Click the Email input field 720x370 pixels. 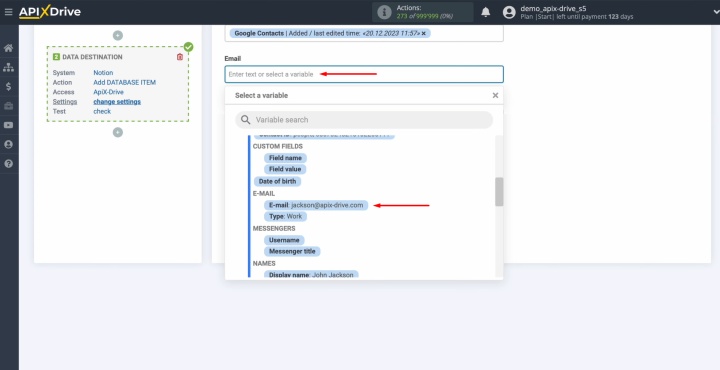[364, 74]
